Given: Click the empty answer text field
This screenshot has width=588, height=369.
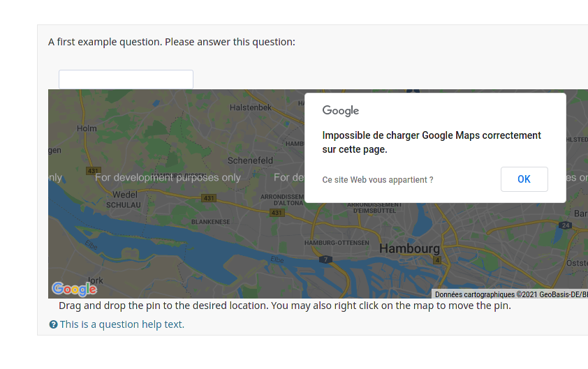Looking at the screenshot, I should [x=126, y=79].
